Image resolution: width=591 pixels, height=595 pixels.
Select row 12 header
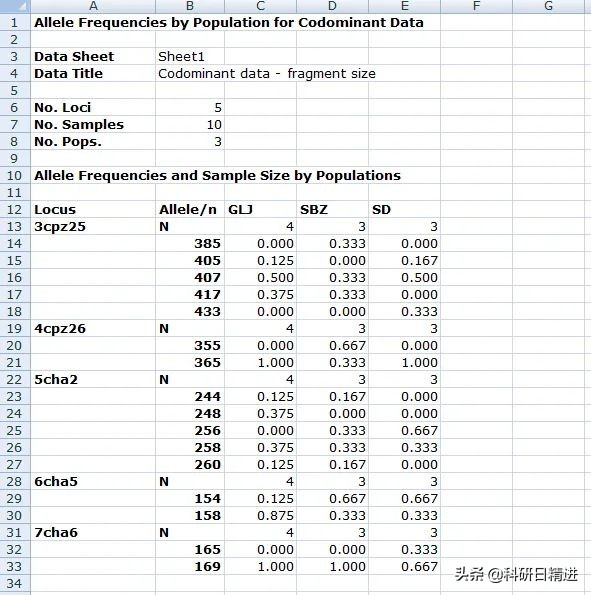pyautogui.click(x=14, y=209)
